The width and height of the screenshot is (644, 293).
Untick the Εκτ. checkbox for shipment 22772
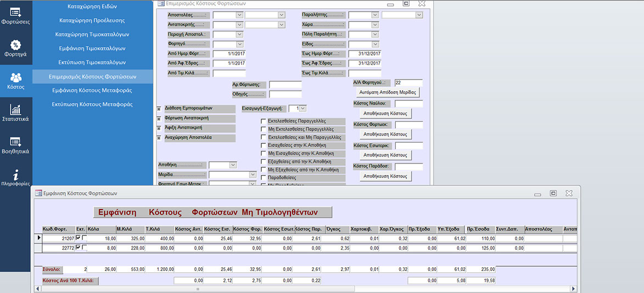[78, 248]
